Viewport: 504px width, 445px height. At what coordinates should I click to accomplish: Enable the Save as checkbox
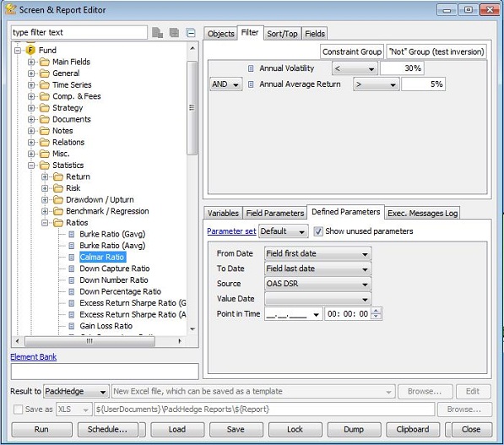click(x=19, y=410)
